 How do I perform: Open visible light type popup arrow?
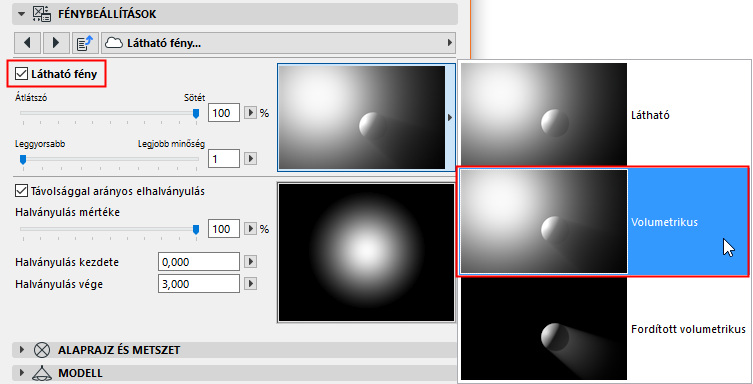(x=450, y=117)
